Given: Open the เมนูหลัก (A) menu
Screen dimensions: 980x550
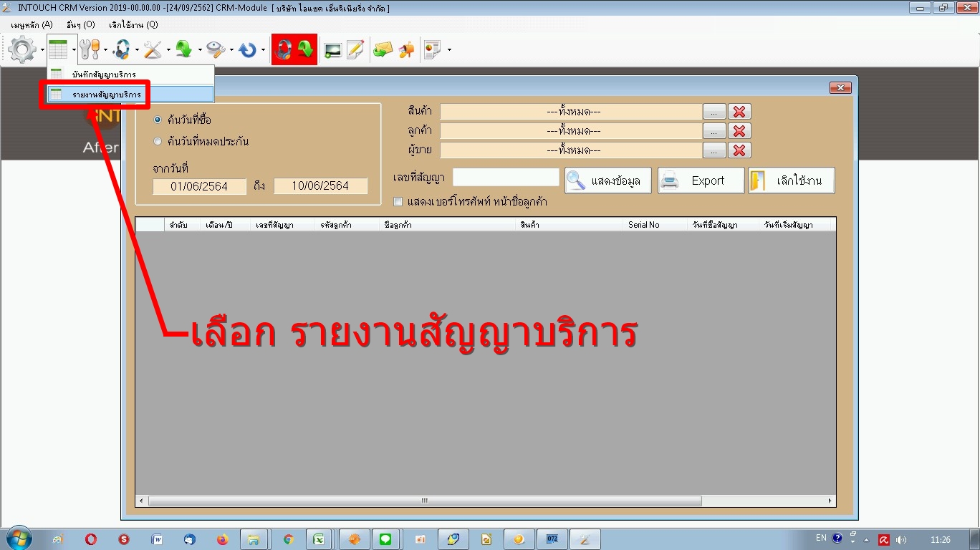Looking at the screenshot, I should pos(32,24).
